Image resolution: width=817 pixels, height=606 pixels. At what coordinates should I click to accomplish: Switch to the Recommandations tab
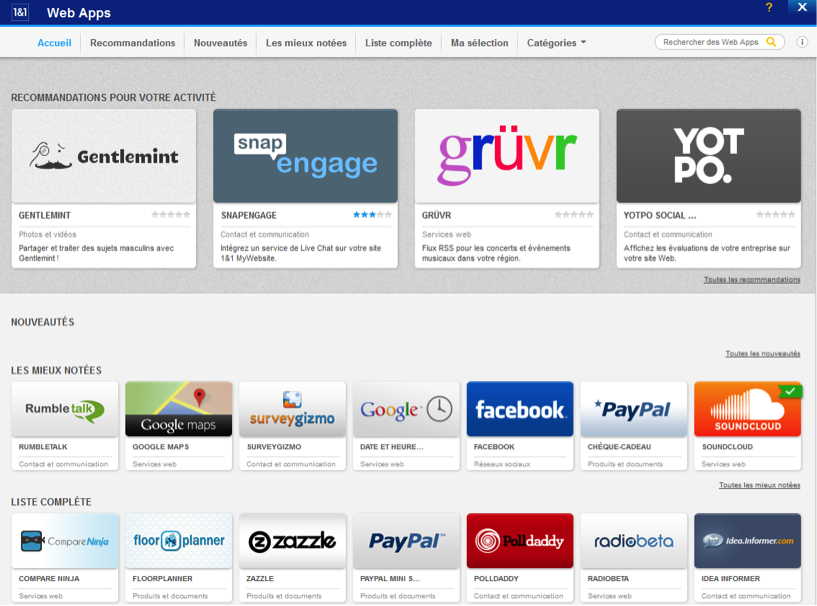(x=132, y=43)
